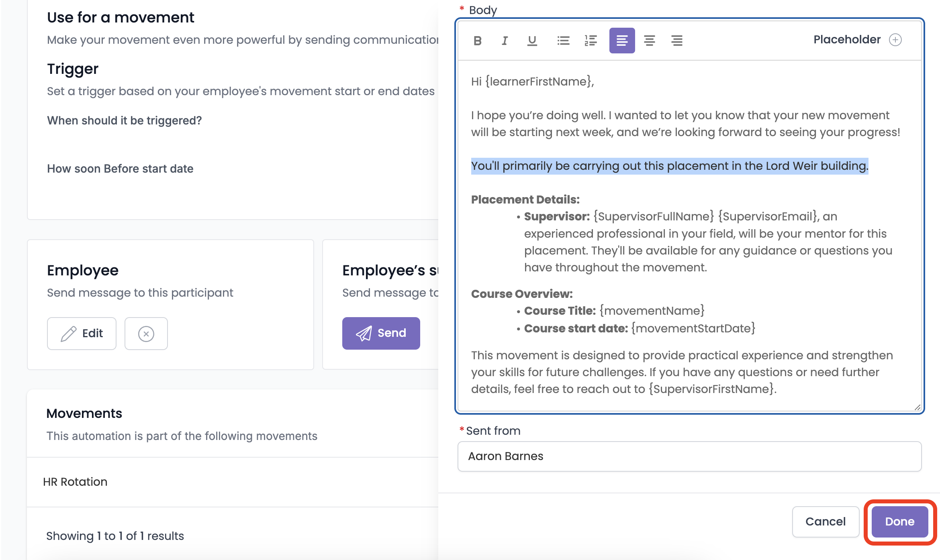Confirm the message with Done
The height and width of the screenshot is (560, 940).
tap(900, 521)
